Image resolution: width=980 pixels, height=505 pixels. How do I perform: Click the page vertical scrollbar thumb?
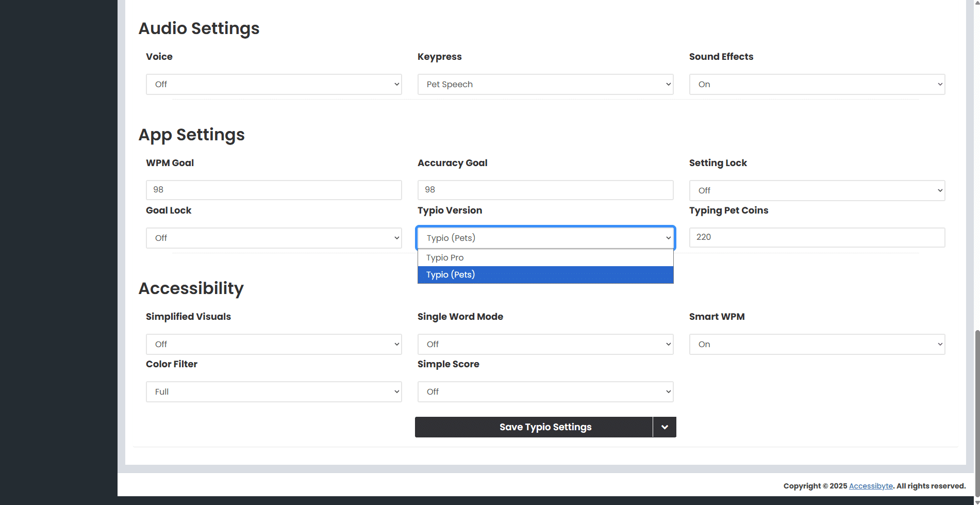(976, 413)
